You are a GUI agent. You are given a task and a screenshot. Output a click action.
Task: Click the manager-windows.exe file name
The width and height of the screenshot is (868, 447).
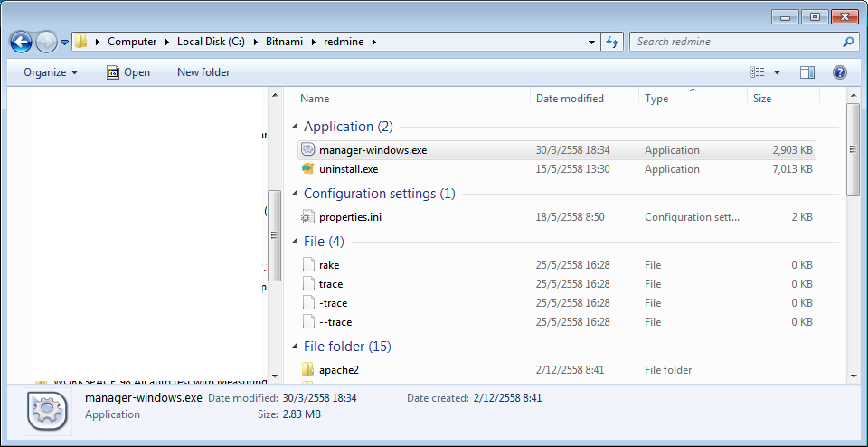pos(373,150)
